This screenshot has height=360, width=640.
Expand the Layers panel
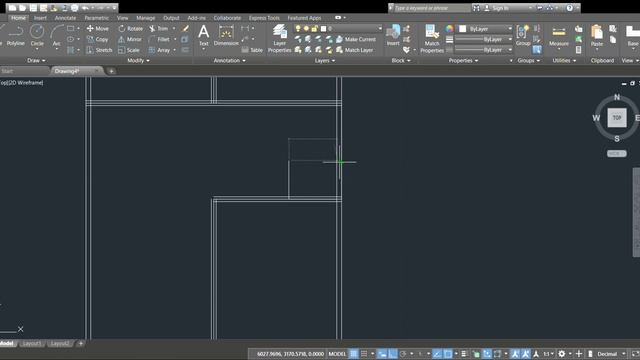coord(324,60)
